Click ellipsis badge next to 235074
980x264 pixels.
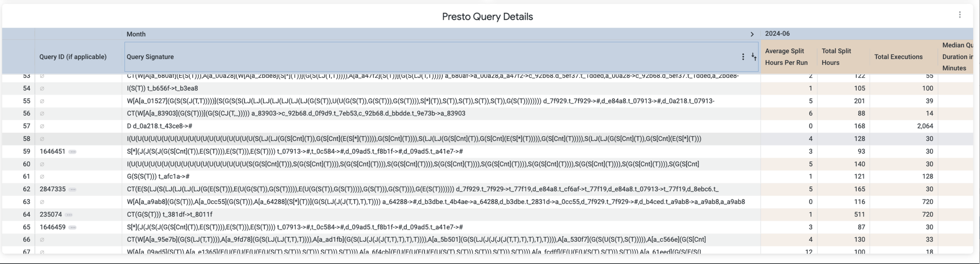click(69, 215)
